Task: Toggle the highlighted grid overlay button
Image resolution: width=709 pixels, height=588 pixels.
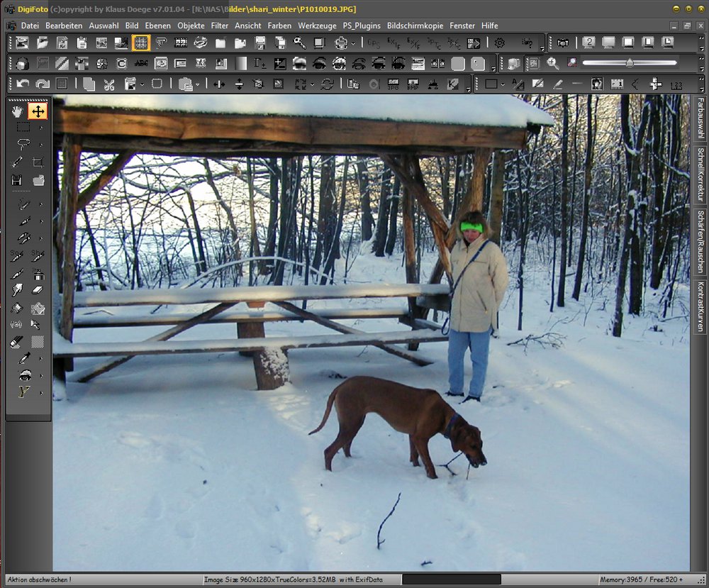Action: click(140, 43)
